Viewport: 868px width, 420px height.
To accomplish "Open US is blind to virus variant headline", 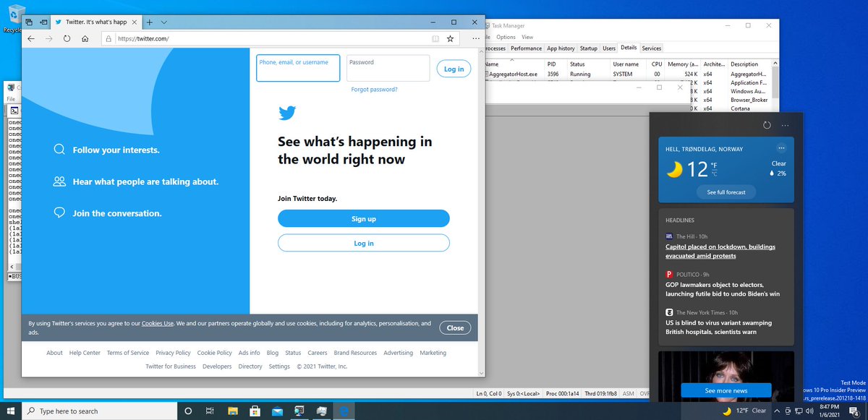I will pyautogui.click(x=718, y=327).
